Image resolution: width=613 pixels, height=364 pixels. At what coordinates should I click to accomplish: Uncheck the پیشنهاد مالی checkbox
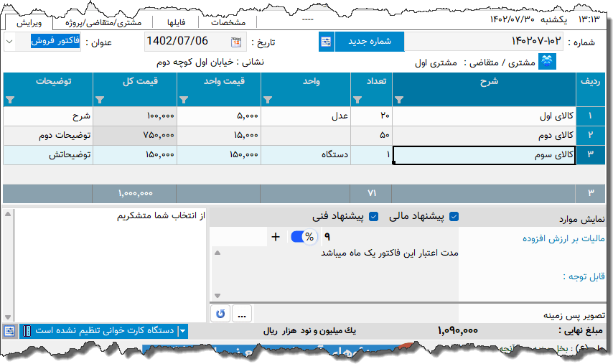tap(454, 217)
